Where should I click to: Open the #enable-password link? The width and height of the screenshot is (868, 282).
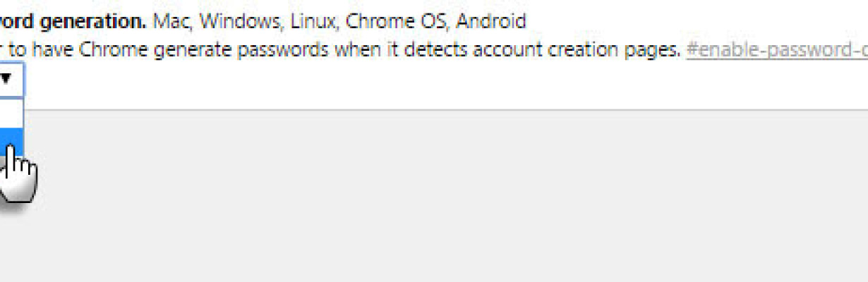coord(776,50)
